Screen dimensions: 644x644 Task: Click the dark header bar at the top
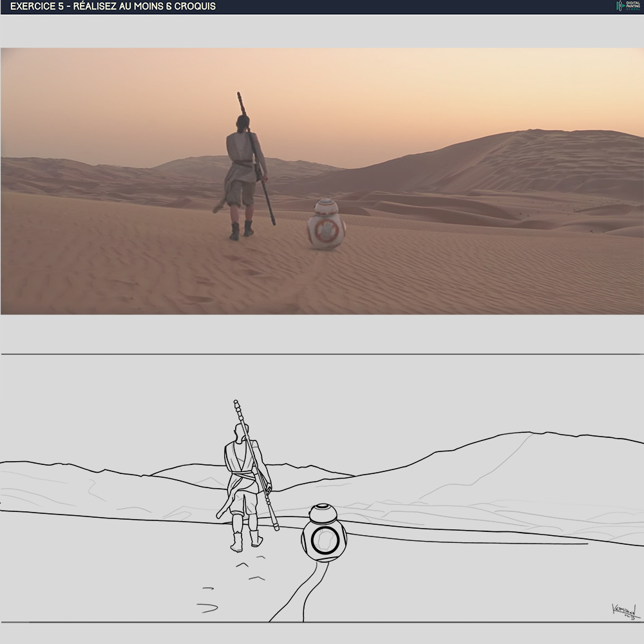[x=386, y=6]
